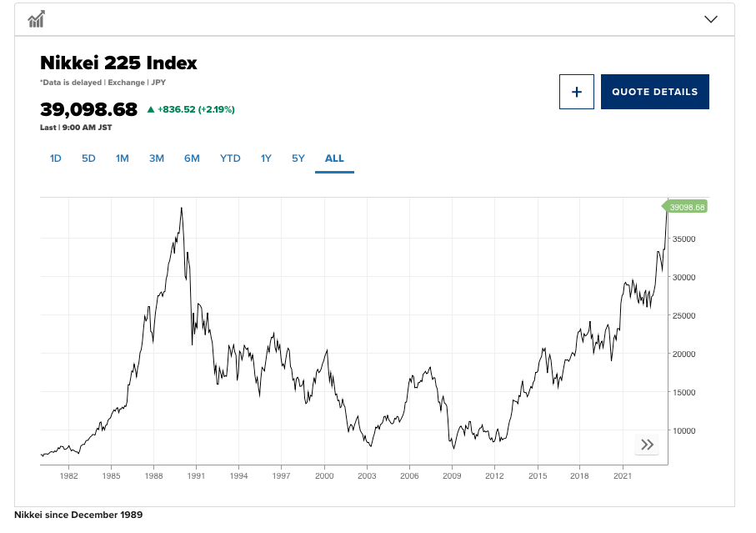Select the 1M time range
The height and width of the screenshot is (533, 756).
[x=123, y=158]
